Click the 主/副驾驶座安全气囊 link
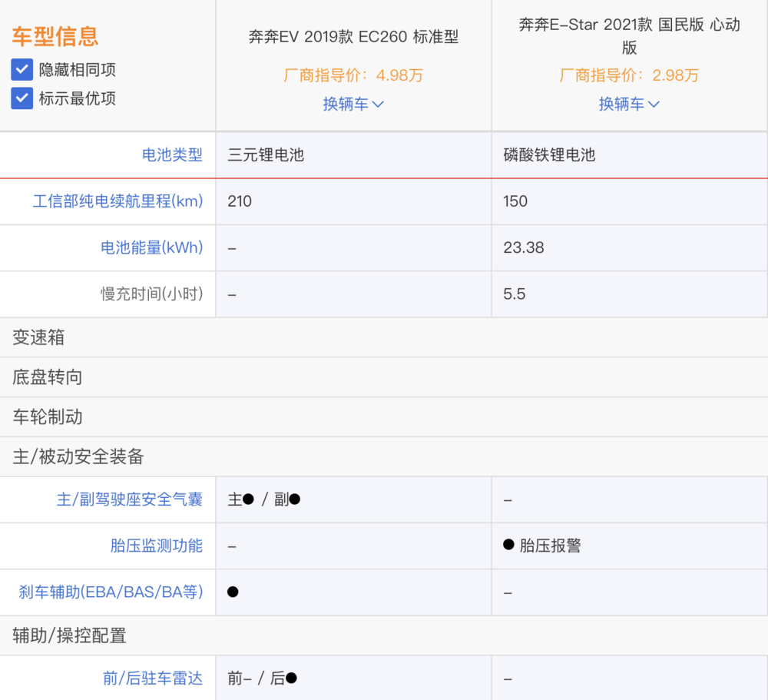The image size is (768, 700). pos(129,499)
